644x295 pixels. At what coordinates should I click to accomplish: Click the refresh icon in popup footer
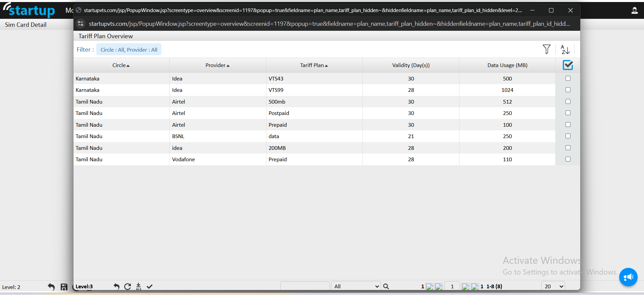point(128,287)
